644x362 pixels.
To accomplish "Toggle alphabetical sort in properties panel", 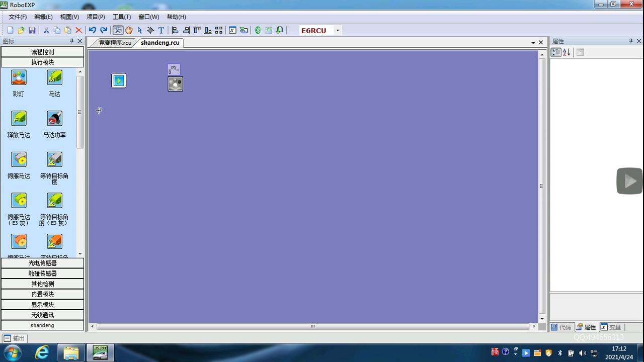I will (567, 52).
